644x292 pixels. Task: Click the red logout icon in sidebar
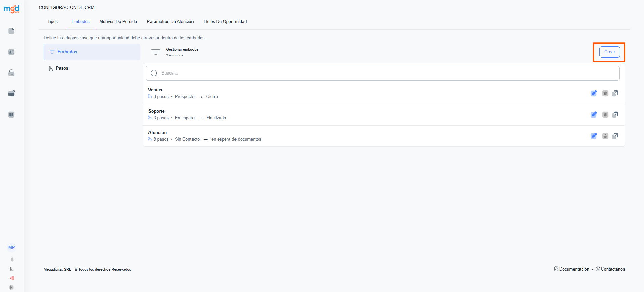pyautogui.click(x=12, y=278)
